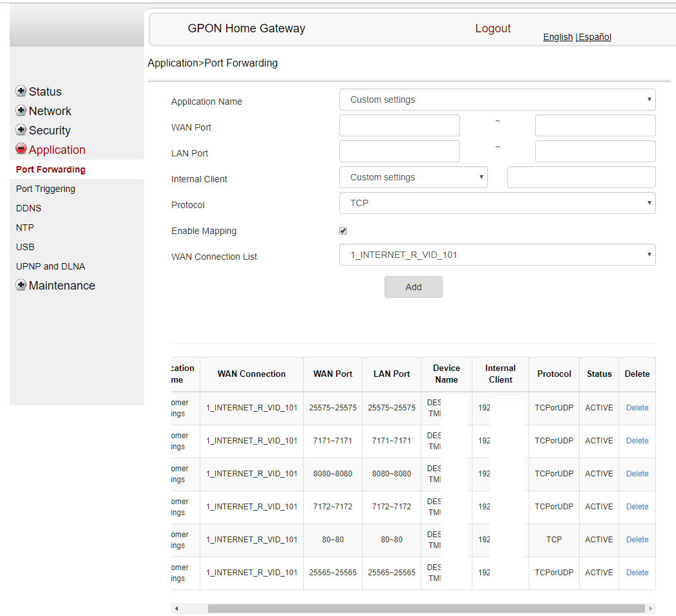Expand the Security menu plus icon
The height and width of the screenshot is (616, 676).
click(x=21, y=130)
